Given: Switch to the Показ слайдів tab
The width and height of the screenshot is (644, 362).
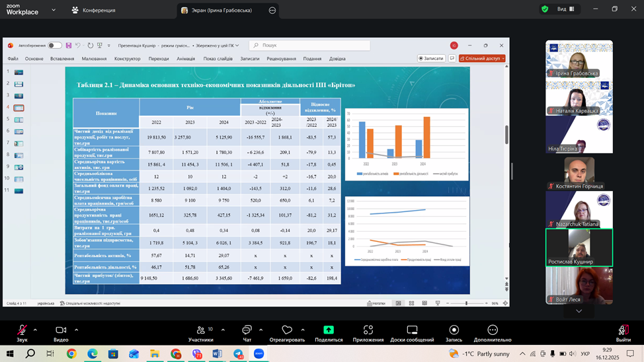Looking at the screenshot, I should point(218,59).
